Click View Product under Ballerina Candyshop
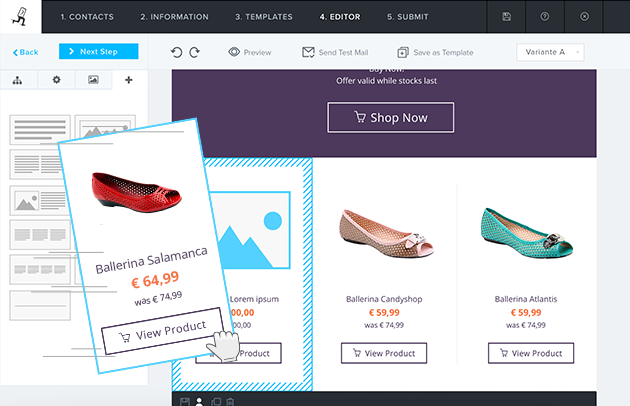Viewport: 630px width, 406px height. click(x=384, y=353)
